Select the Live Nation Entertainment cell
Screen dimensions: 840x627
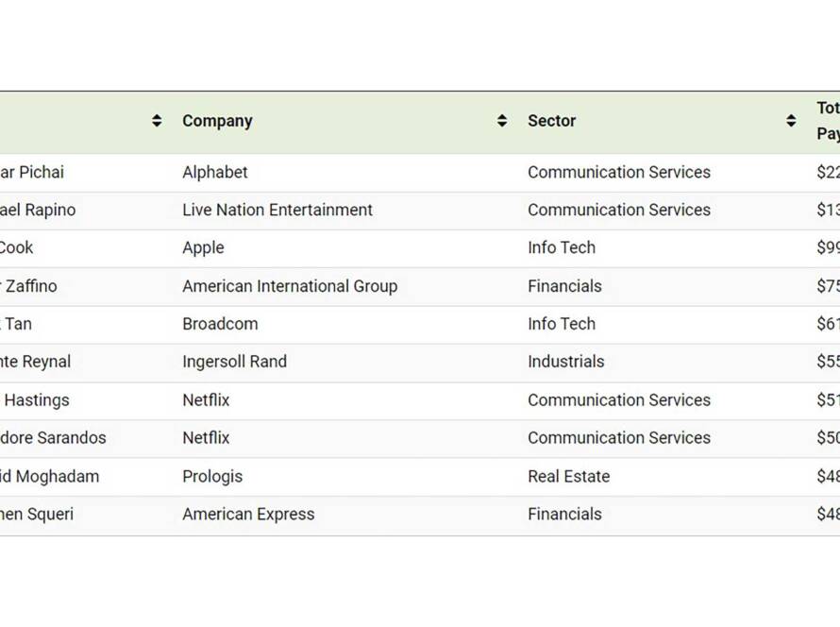pos(277,210)
